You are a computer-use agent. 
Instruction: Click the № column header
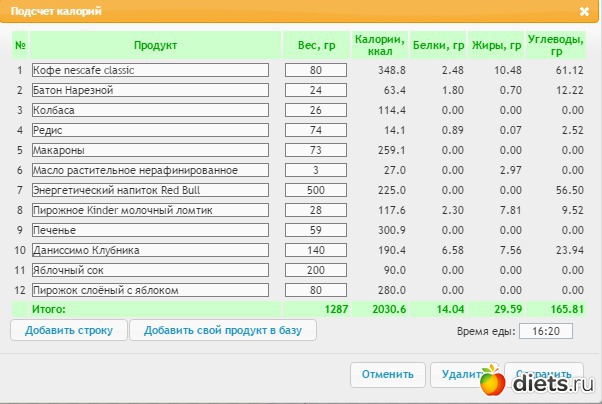pyautogui.click(x=20, y=45)
